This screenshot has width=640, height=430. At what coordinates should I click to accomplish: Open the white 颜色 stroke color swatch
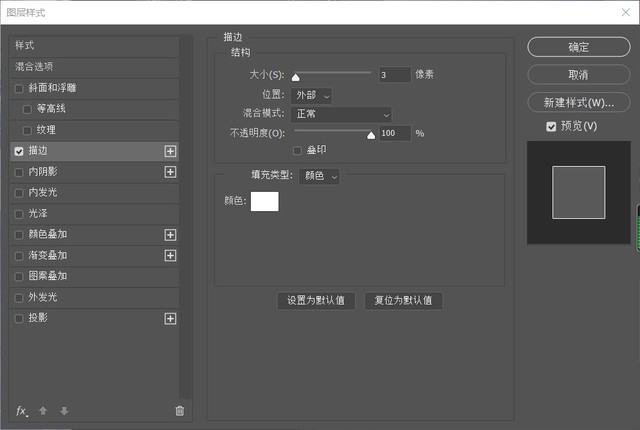264,201
